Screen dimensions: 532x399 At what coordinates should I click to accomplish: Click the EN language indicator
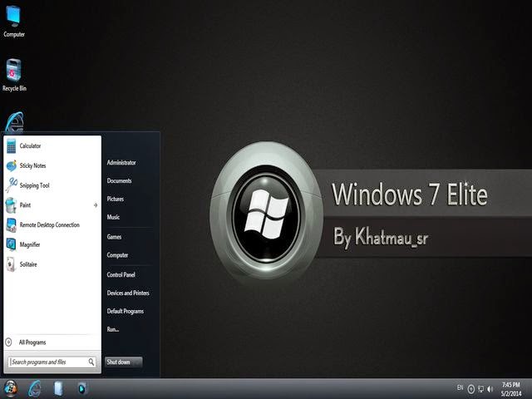click(x=460, y=387)
